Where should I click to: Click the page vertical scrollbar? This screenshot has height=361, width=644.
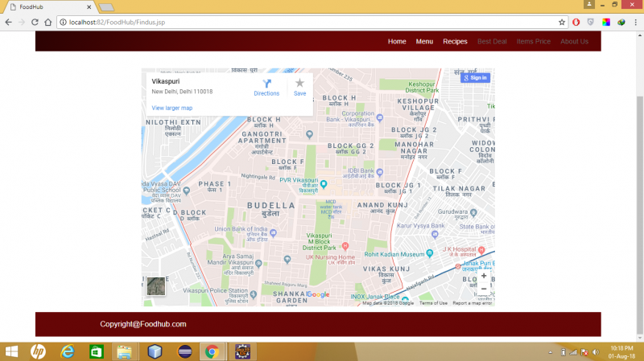coord(639,215)
